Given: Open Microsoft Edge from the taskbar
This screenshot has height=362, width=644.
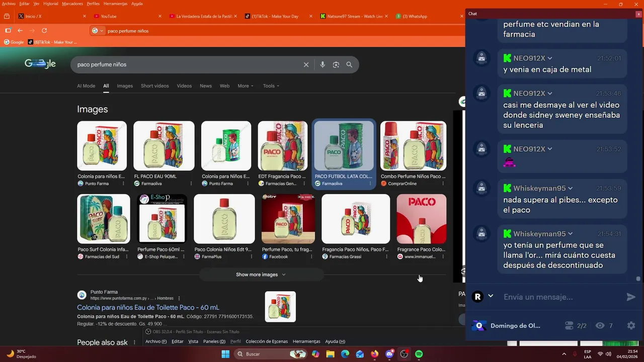Looking at the screenshot, I should [345, 354].
